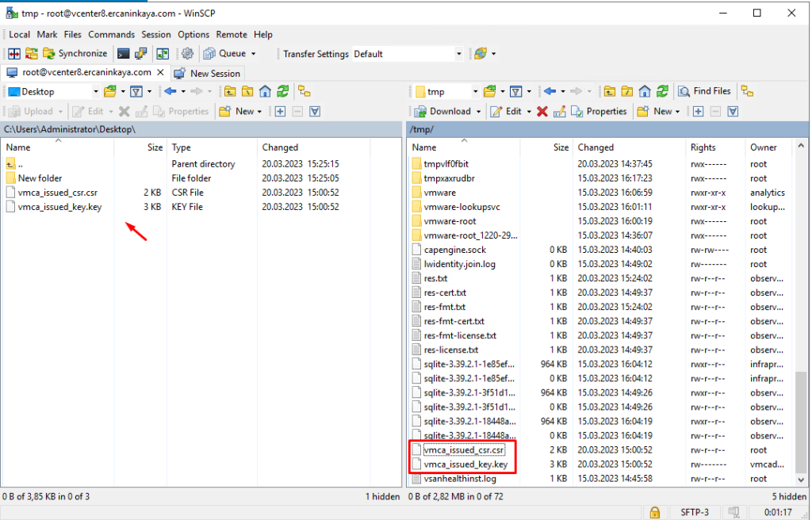812x520 pixels.
Task: Go to parent directory in local panel
Action: 230,91
